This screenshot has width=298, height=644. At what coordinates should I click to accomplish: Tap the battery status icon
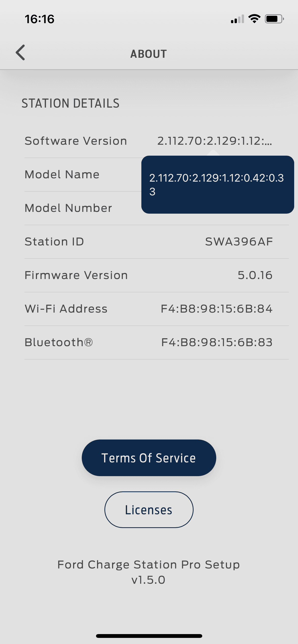pos(274,19)
